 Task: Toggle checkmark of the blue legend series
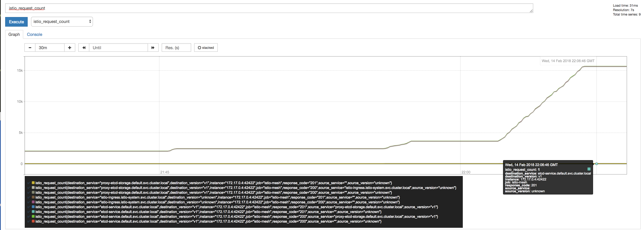[x=29, y=207]
